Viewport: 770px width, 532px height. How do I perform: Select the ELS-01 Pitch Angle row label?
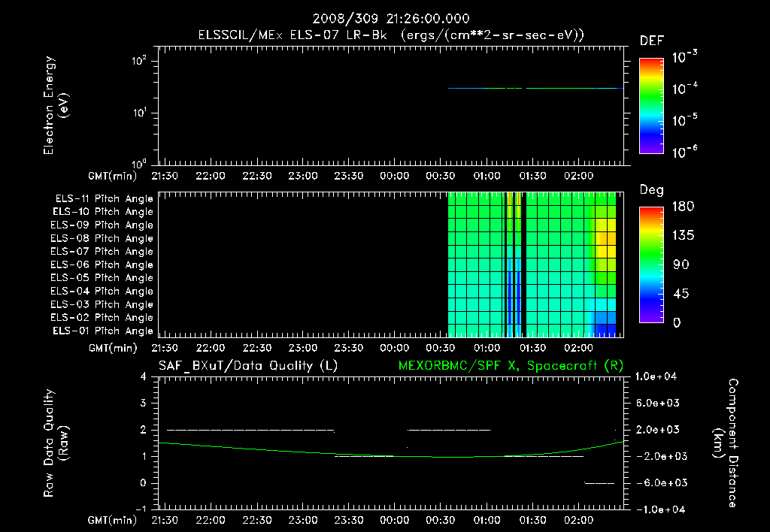tap(103, 331)
